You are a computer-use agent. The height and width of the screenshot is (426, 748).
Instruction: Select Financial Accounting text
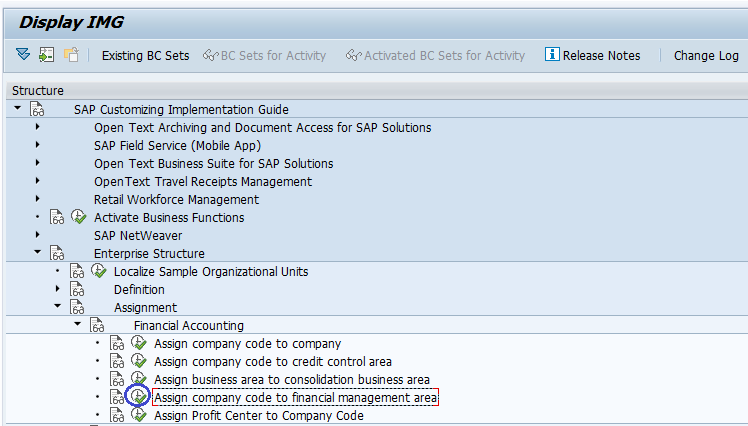coord(189,326)
